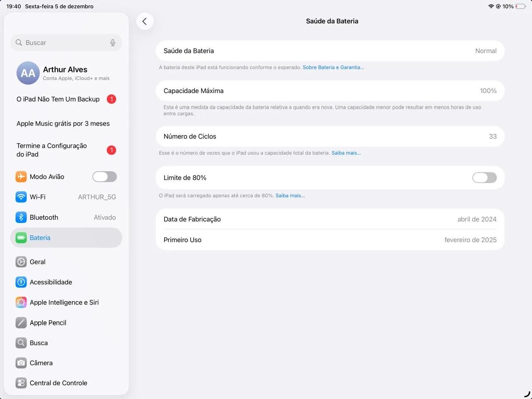Enable the Modo Avião switch
The height and width of the screenshot is (399, 532).
point(104,177)
